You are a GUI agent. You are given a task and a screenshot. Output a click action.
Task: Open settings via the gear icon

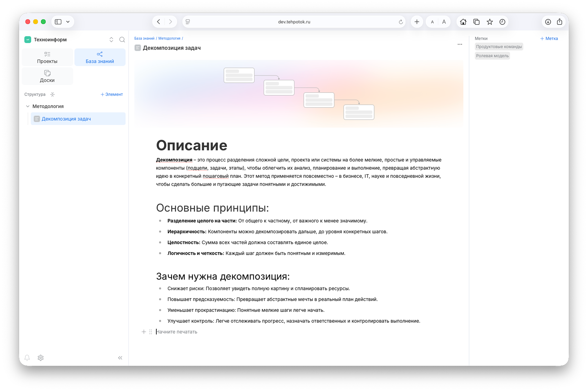click(41, 358)
